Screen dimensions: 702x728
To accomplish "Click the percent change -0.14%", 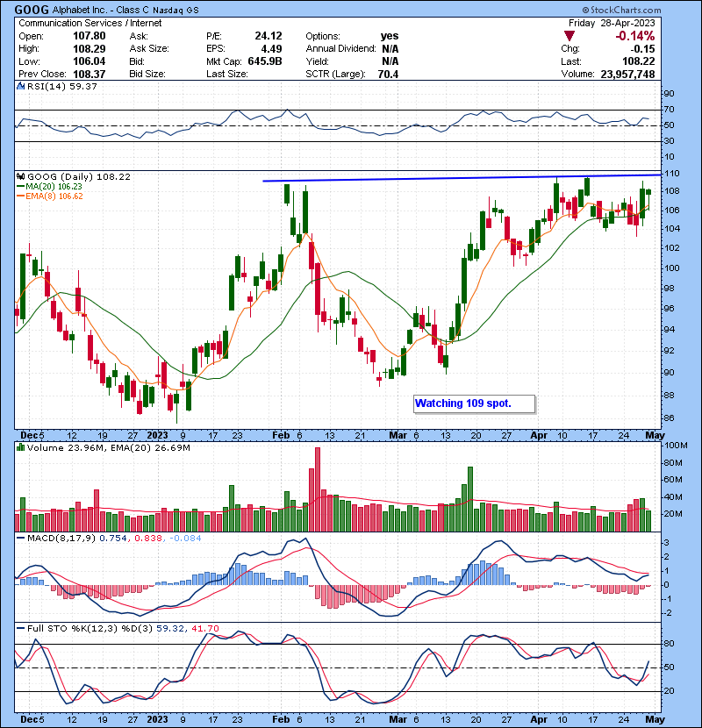I will point(634,36).
